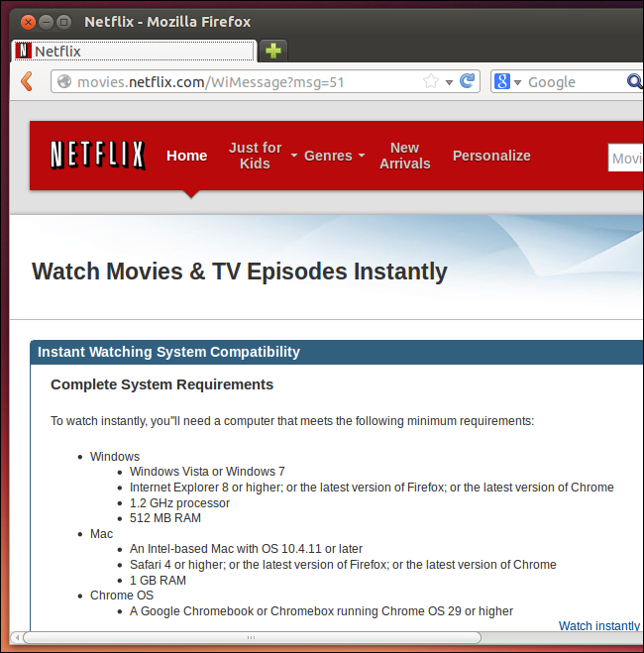
Task: Click the Google Chromebook or Chromebox line
Action: point(321,611)
